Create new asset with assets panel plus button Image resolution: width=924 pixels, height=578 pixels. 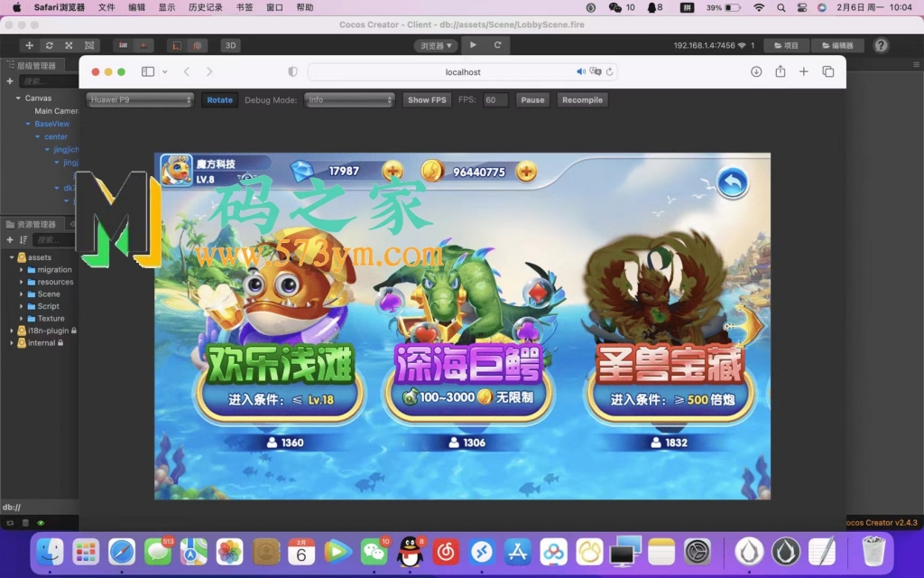pyautogui.click(x=9, y=239)
